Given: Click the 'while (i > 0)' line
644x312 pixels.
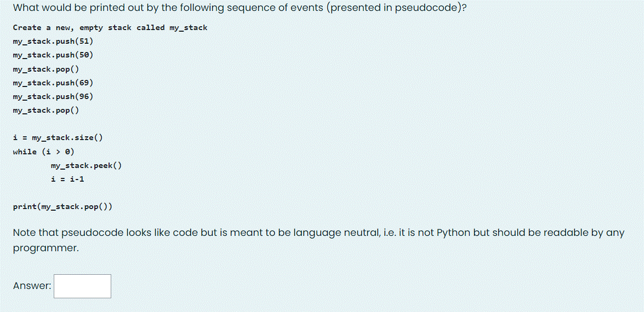Looking at the screenshot, I should tap(43, 152).
